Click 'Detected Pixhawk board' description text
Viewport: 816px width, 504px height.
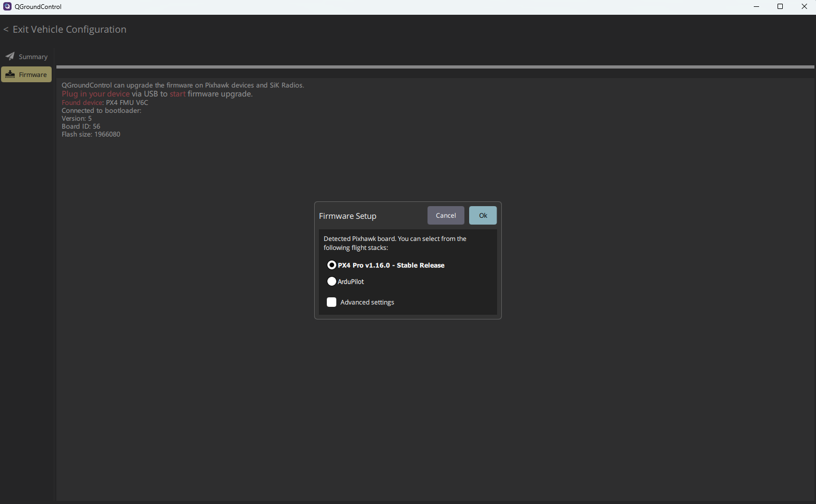pos(395,243)
